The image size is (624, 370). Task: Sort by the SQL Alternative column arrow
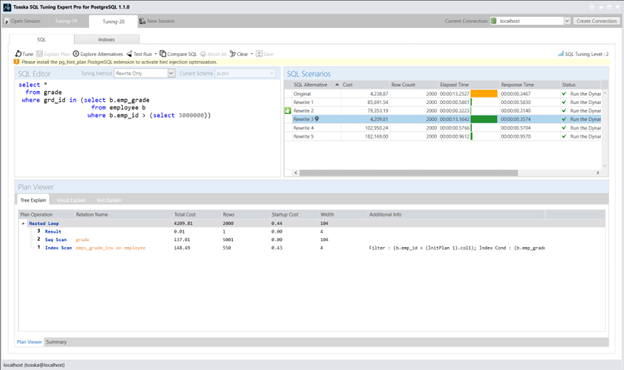[337, 85]
